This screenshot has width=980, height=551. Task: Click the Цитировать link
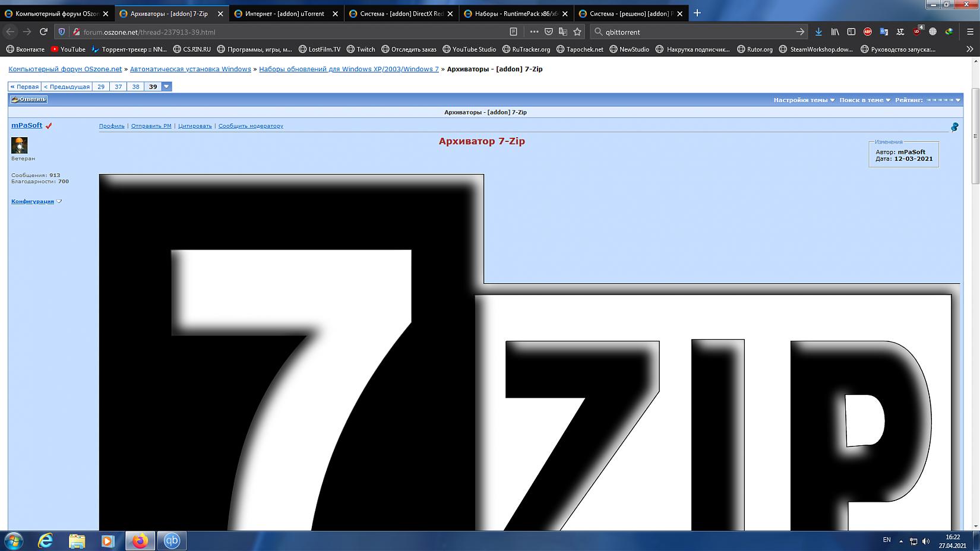click(x=195, y=126)
